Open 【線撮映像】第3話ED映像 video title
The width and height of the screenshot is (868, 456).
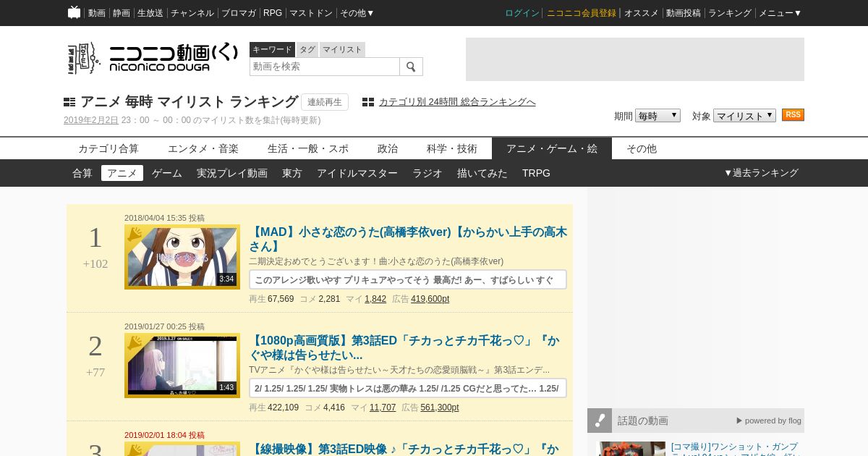pos(404,449)
